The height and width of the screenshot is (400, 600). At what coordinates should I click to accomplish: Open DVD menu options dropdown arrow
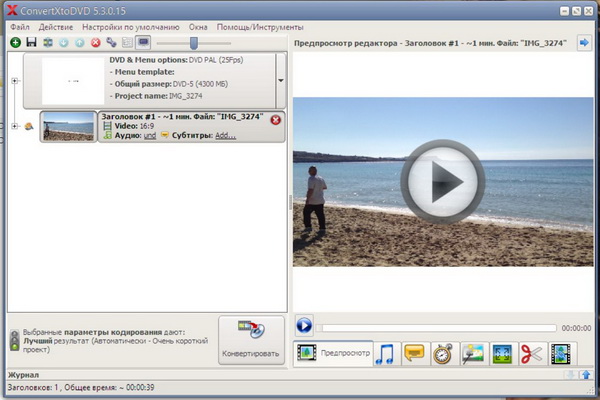pos(281,80)
